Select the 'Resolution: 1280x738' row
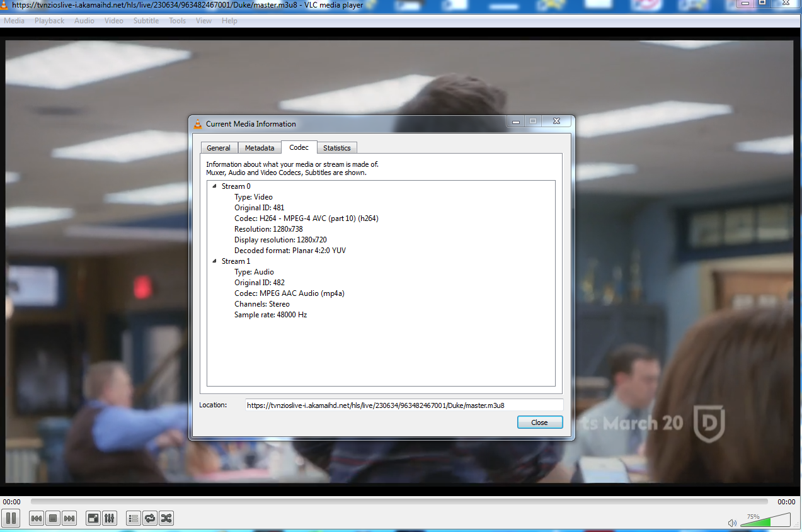 pyautogui.click(x=268, y=229)
